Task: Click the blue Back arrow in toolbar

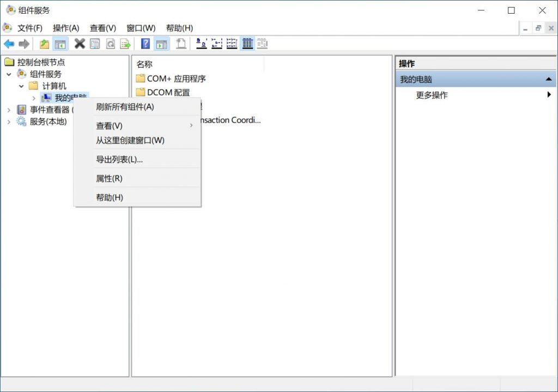Action: (x=9, y=44)
